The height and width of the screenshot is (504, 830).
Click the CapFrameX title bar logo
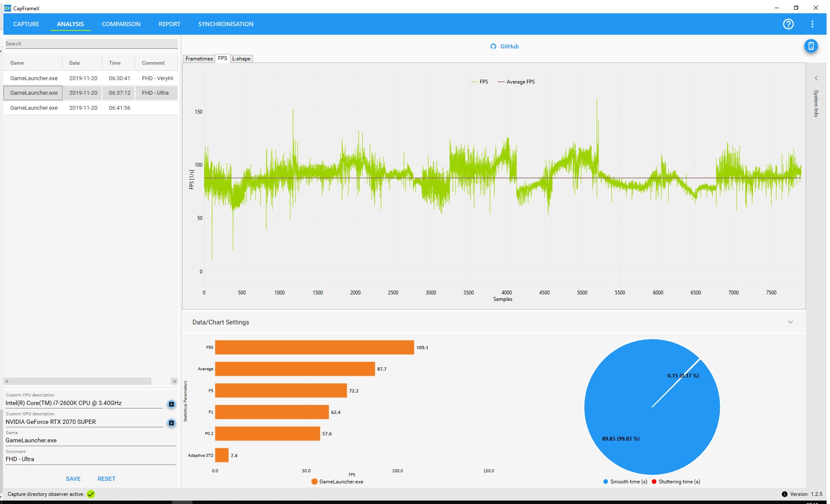(7, 8)
